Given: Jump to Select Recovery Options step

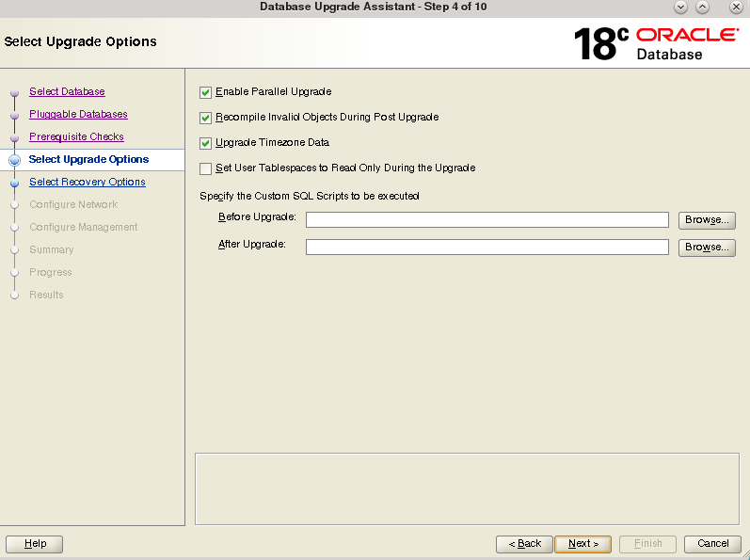Looking at the screenshot, I should pos(88,182).
